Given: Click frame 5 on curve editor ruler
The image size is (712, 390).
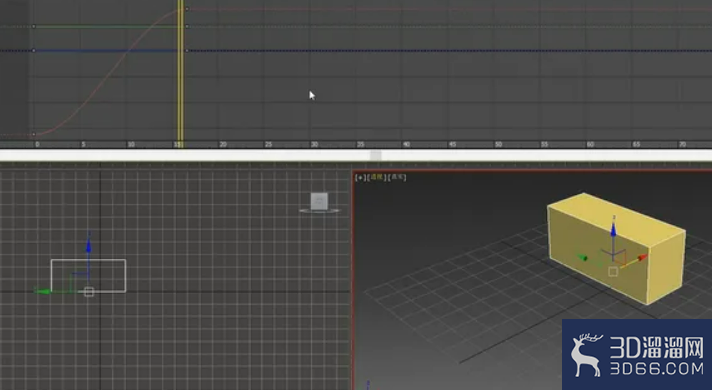Looking at the screenshot, I should [x=83, y=144].
